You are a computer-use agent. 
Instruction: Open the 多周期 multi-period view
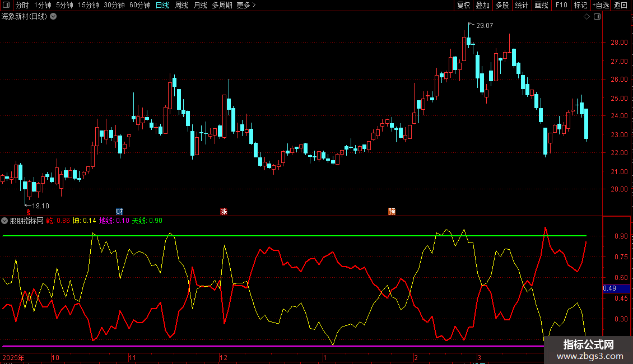click(x=222, y=5)
